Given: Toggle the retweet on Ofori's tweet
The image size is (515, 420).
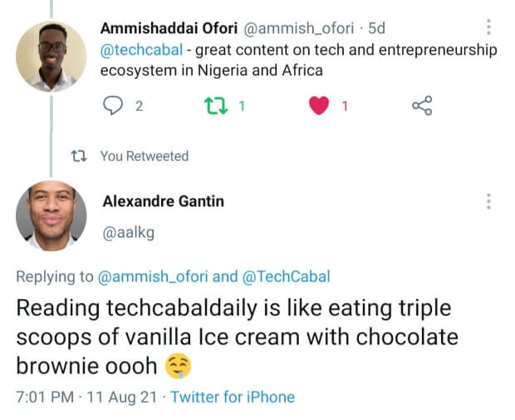Looking at the screenshot, I should click(214, 105).
